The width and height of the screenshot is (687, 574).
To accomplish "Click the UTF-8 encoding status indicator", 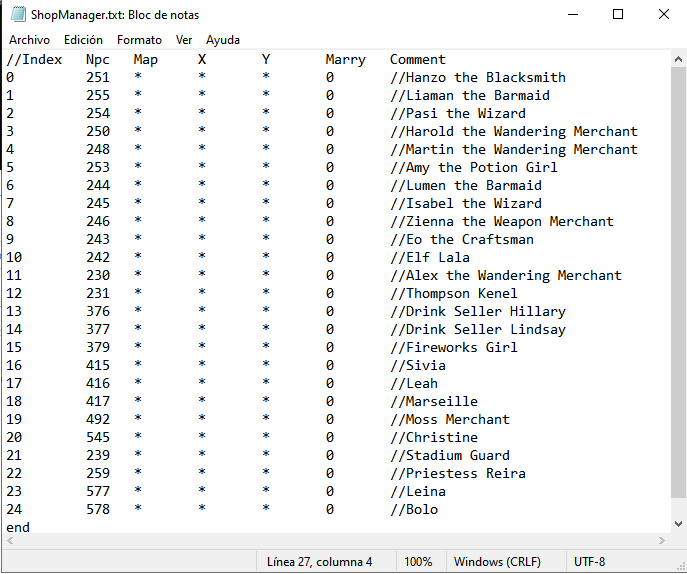I will (589, 562).
